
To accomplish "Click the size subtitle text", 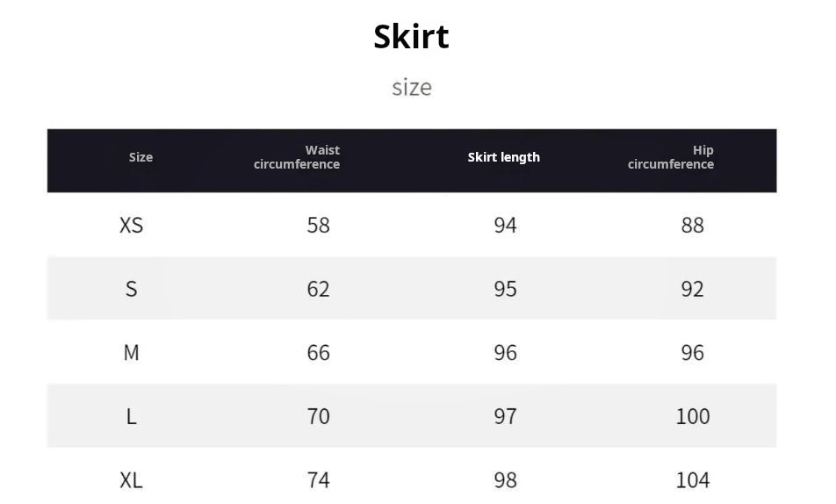I will point(411,87).
